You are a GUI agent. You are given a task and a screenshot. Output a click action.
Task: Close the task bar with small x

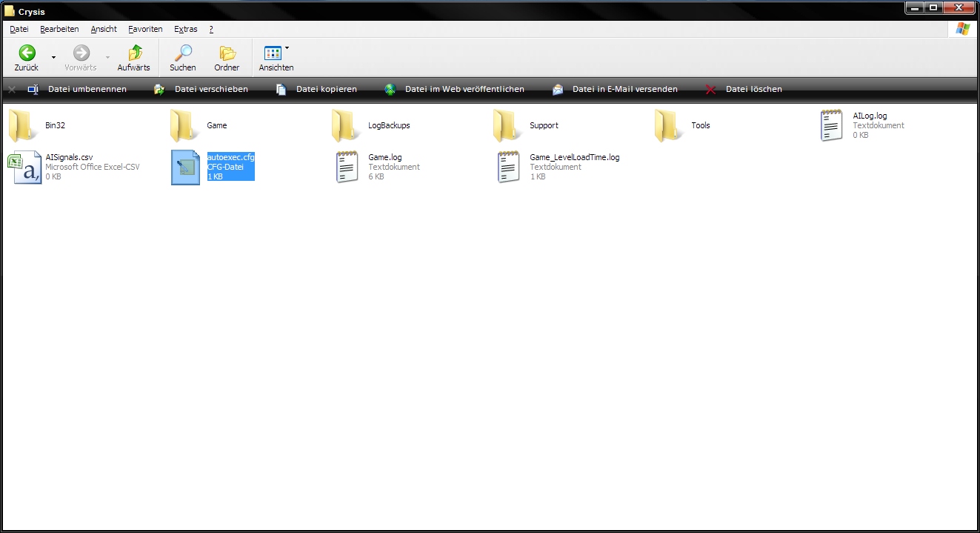[x=12, y=89]
